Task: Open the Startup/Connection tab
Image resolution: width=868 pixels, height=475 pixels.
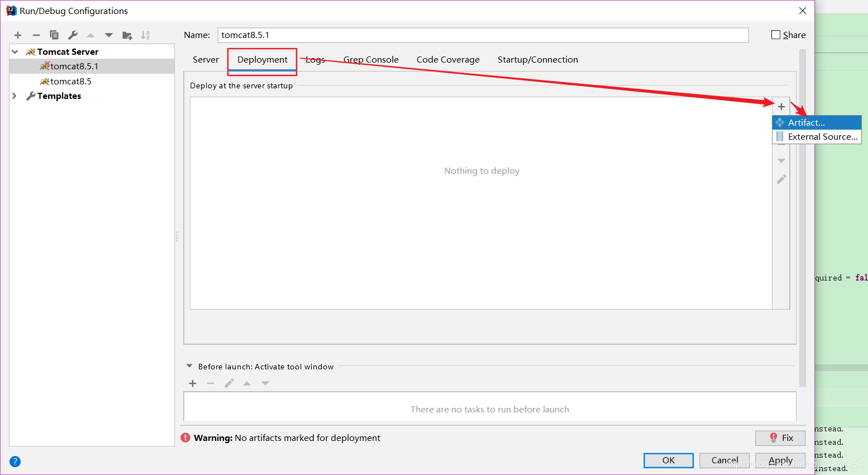Action: [x=537, y=60]
